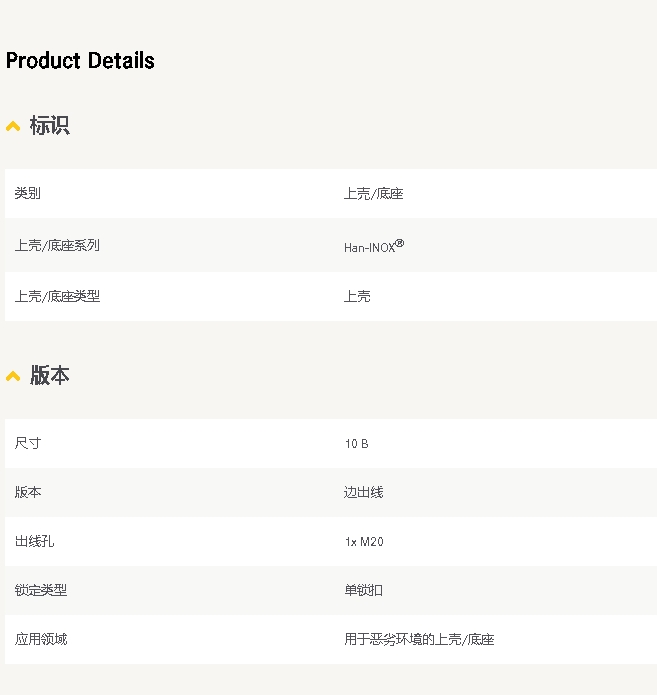Click the 出线孔 row label
Image resolution: width=657 pixels, height=695 pixels.
34,541
